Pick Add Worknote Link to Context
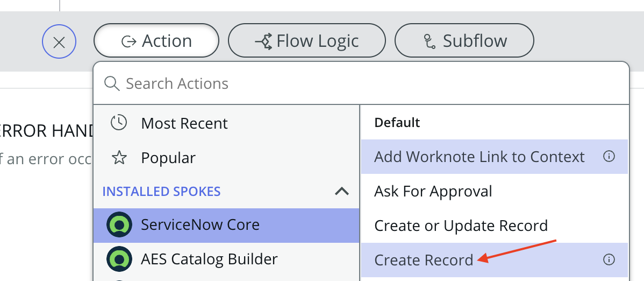The image size is (644, 281). pyautogui.click(x=479, y=157)
